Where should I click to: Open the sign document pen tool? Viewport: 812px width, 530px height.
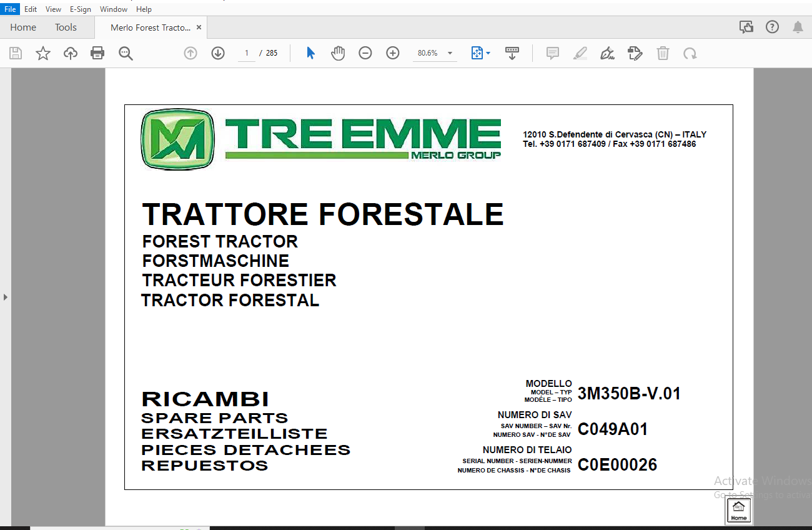(607, 53)
